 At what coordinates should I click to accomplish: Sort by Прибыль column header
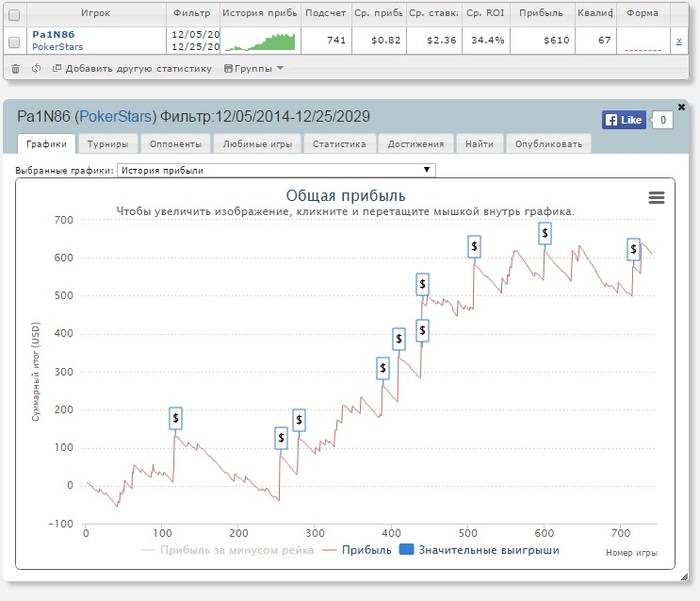coord(541,13)
